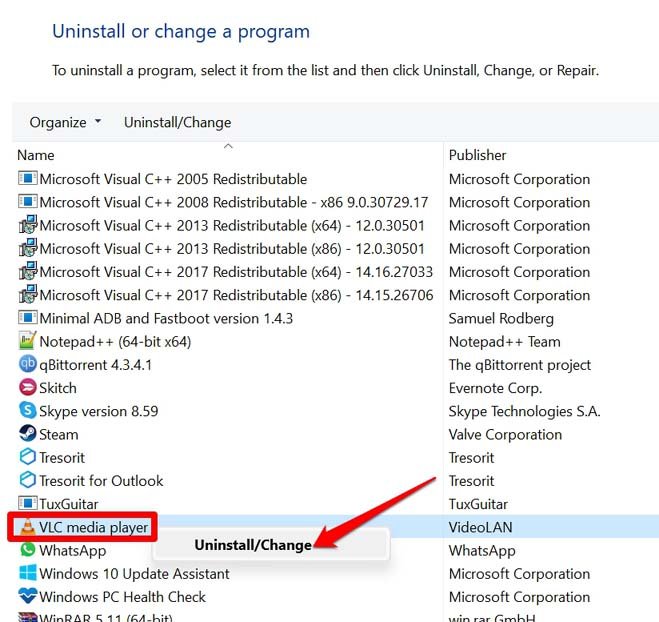Click the WhatsApp icon
Viewport: 659px width, 622px height.
tap(28, 550)
